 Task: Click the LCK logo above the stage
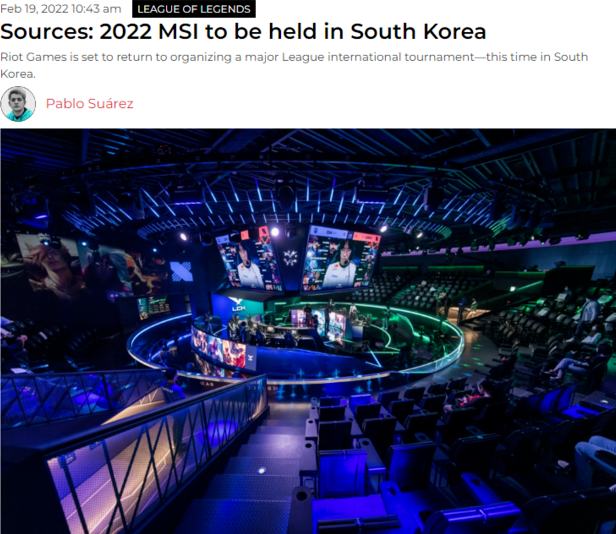238,303
